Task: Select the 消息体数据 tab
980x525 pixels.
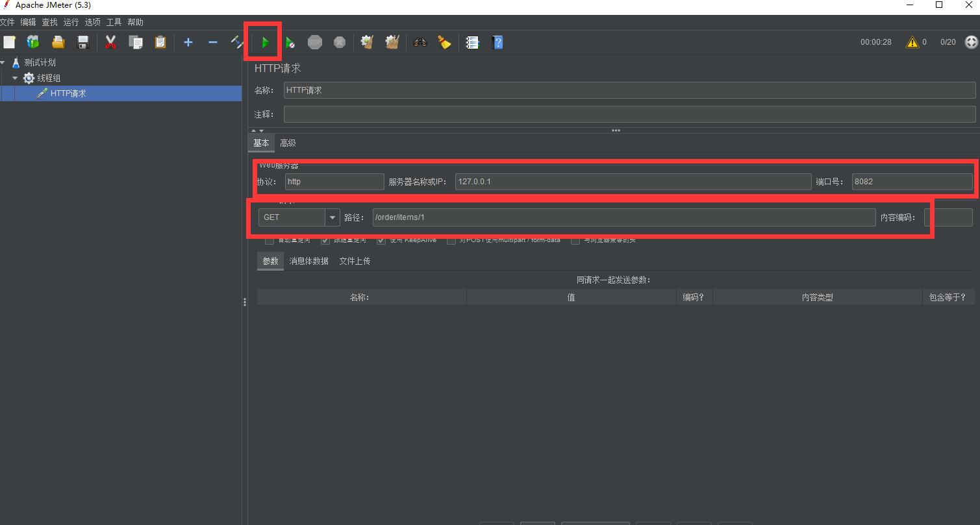Action: pyautogui.click(x=309, y=261)
